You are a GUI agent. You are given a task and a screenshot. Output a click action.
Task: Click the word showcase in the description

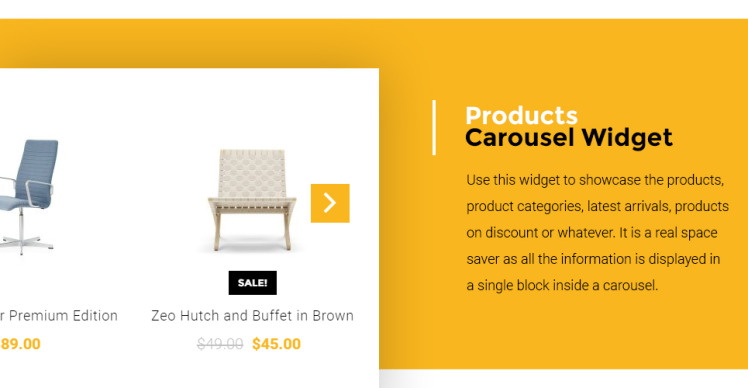[x=610, y=180]
